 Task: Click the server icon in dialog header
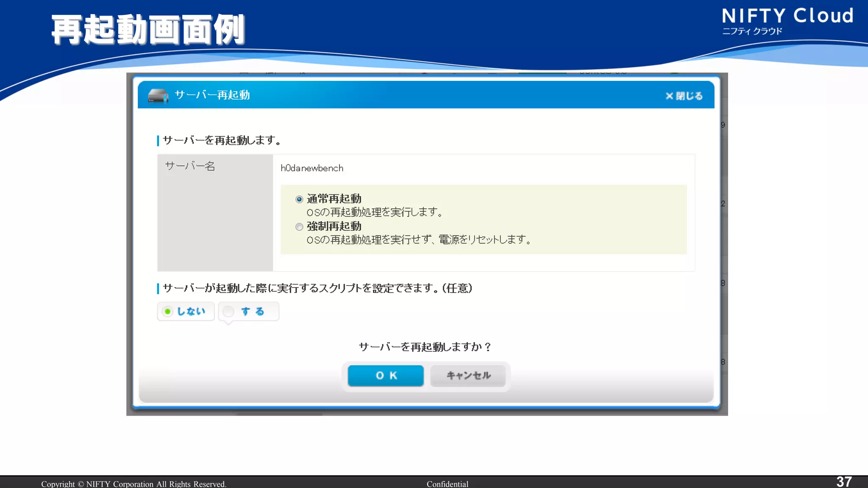[x=158, y=96]
